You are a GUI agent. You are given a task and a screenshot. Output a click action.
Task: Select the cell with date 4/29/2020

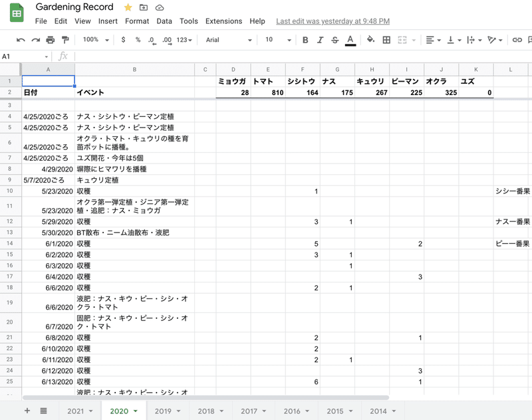[x=48, y=169]
